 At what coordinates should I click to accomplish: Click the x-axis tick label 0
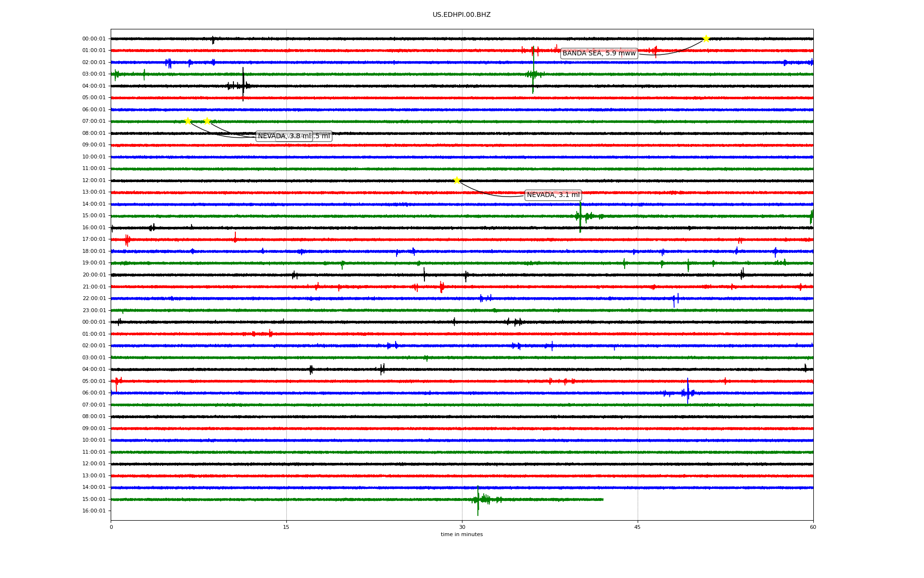point(111,527)
